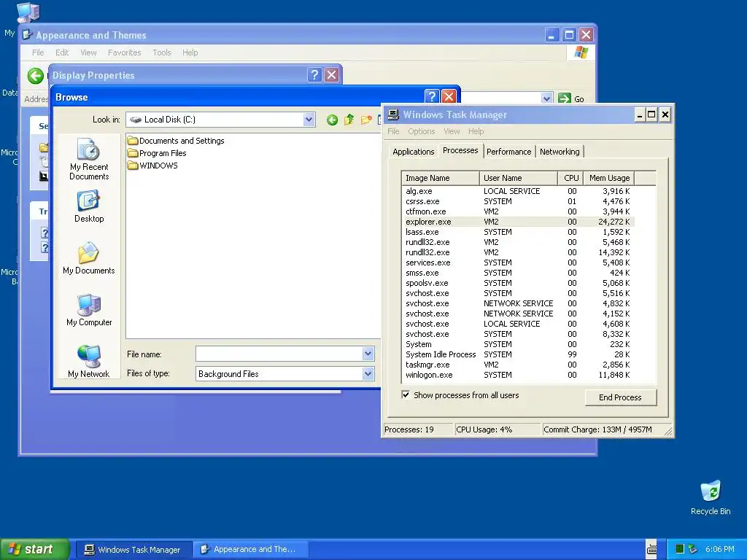Select the Processes tab
Screen dimensions: 747x560
tap(460, 150)
